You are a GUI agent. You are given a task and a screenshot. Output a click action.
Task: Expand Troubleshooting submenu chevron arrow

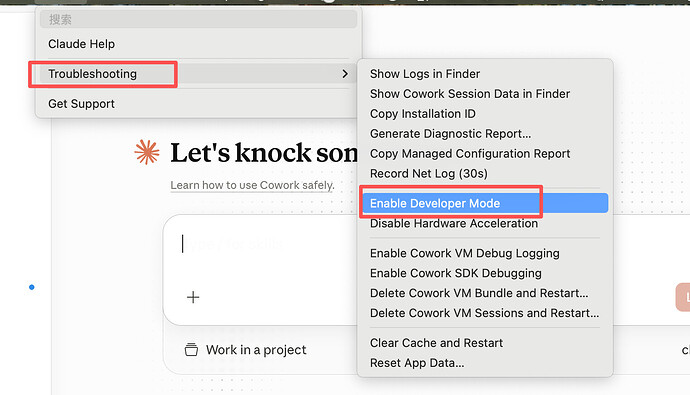tap(345, 74)
